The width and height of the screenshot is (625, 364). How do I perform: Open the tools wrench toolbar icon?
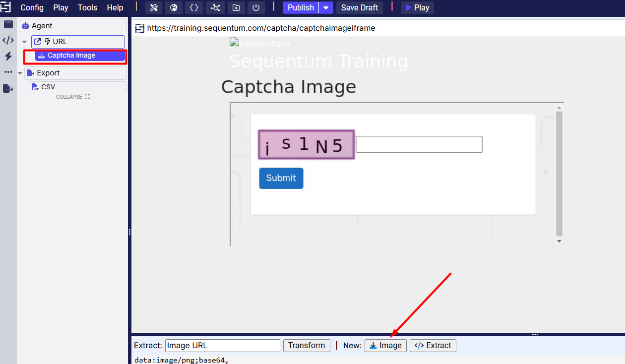(154, 7)
